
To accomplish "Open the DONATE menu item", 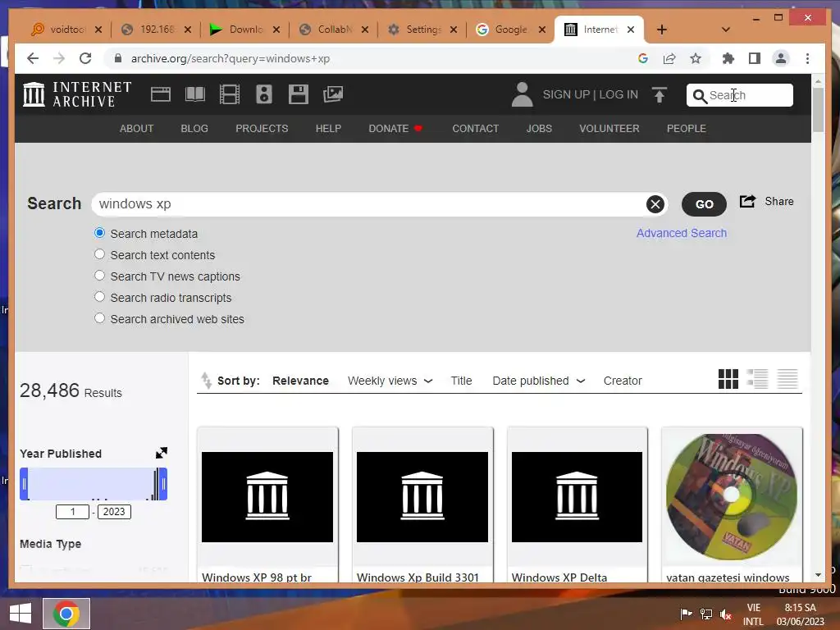I will coord(395,129).
